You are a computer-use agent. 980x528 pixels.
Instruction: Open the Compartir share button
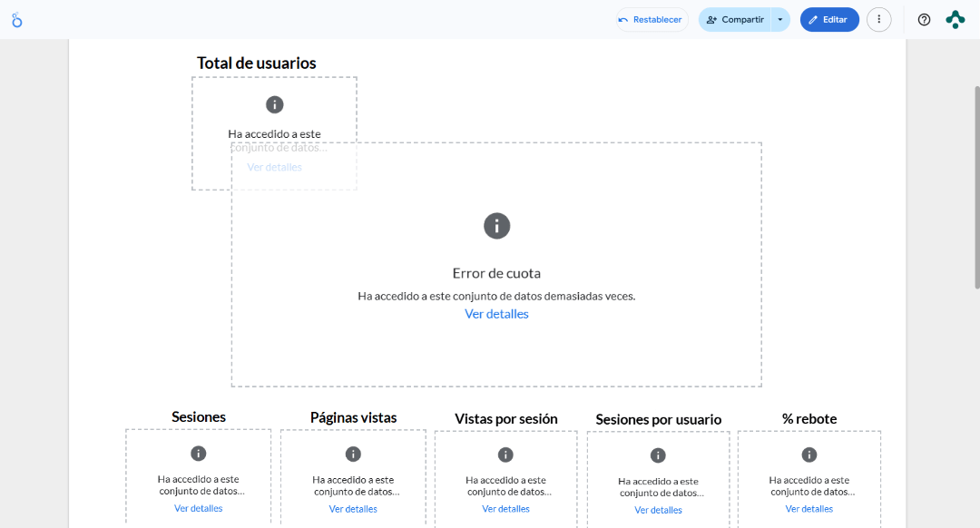[735, 20]
